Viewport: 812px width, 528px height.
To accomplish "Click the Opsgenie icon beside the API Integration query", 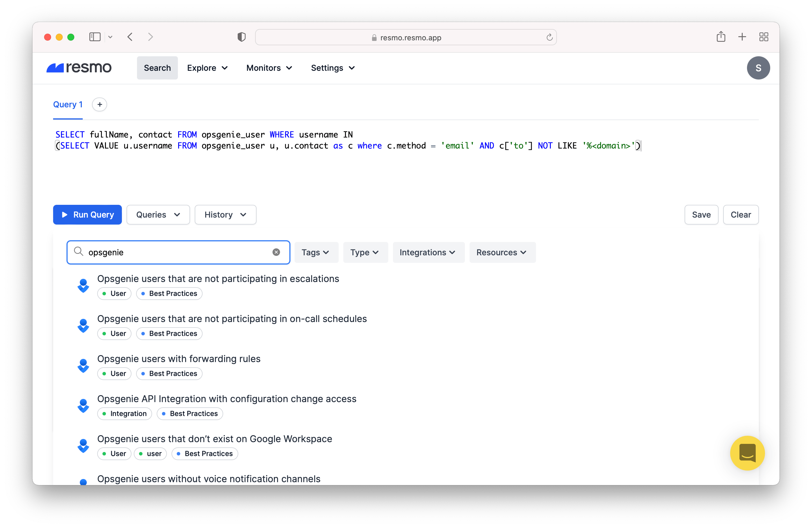I will (83, 406).
